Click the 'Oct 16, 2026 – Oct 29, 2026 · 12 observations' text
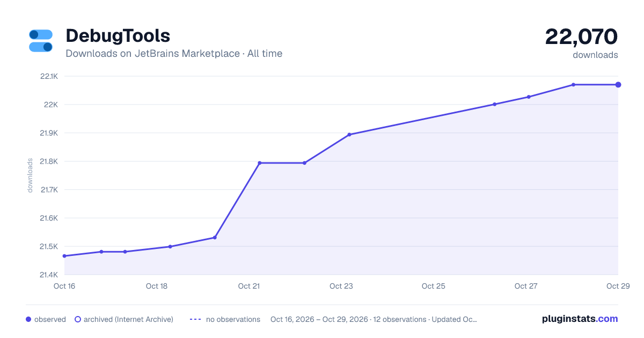 pyautogui.click(x=348, y=319)
